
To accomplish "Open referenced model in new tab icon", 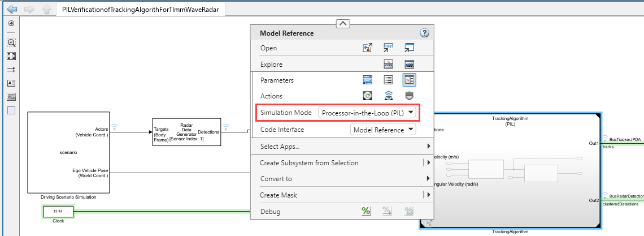I will click(x=389, y=48).
